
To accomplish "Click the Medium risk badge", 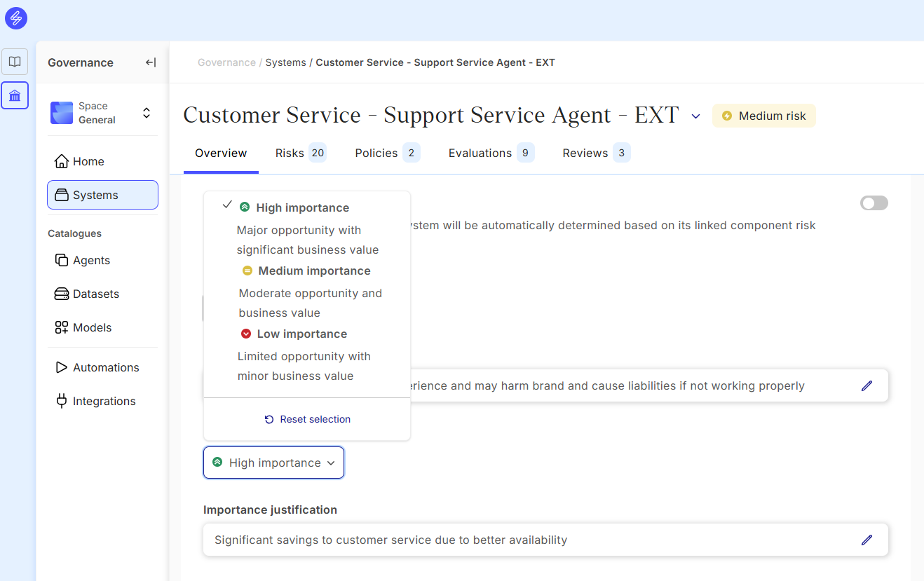I will pos(763,116).
